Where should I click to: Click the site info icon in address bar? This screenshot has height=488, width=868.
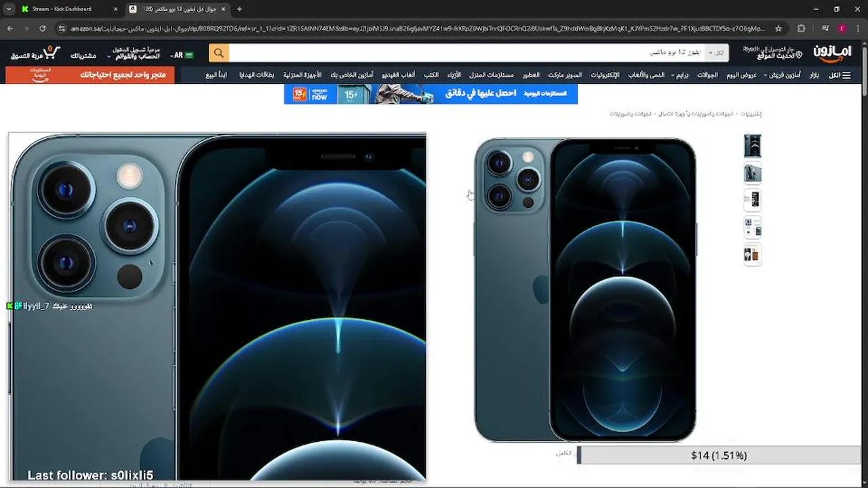(62, 28)
